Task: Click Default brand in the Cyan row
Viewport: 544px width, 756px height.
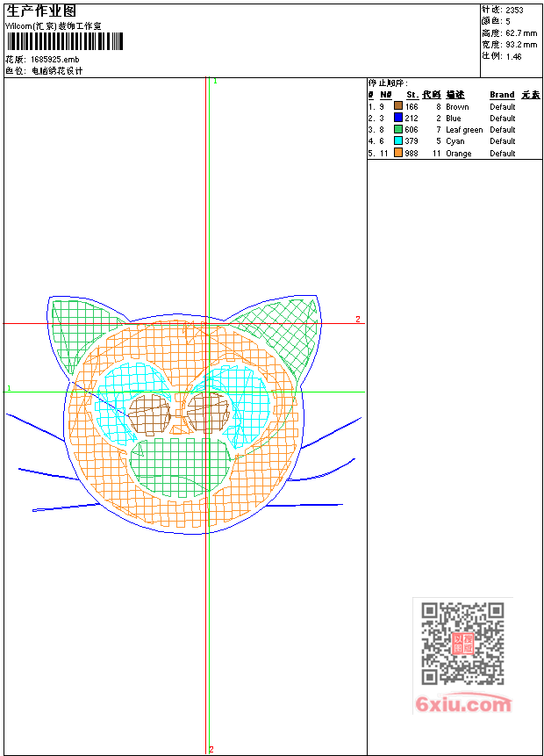Action: 503,141
